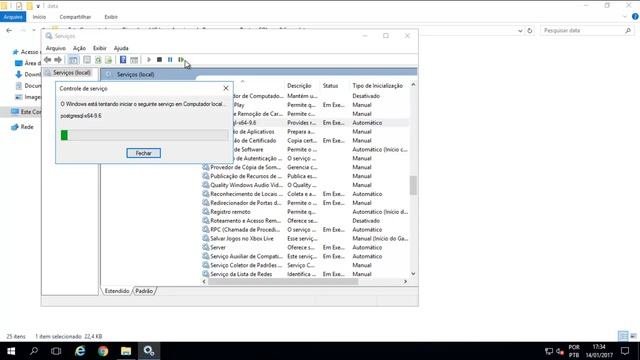Switch to the Padrão tab
The height and width of the screenshot is (360, 640).
(144, 291)
